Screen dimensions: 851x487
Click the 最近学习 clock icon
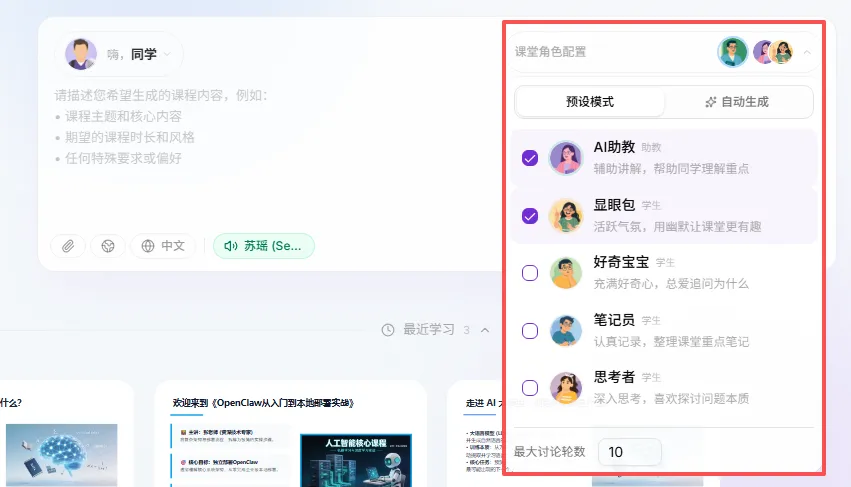click(388, 330)
